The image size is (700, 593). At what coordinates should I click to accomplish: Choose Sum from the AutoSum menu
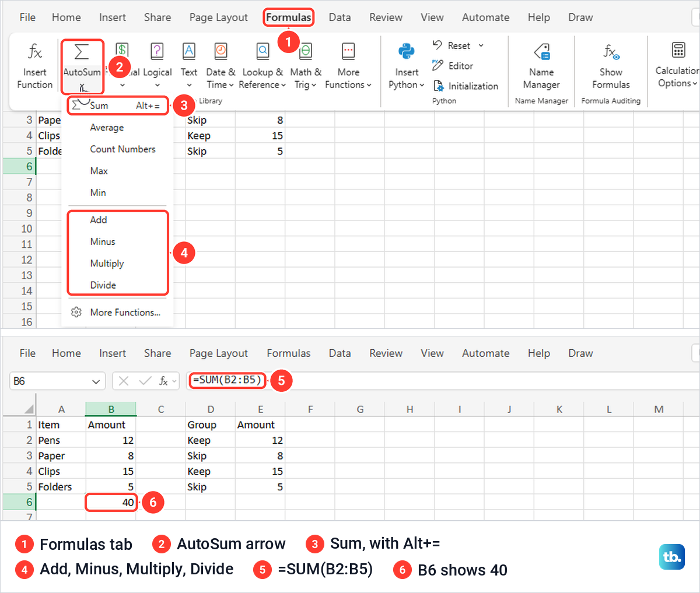pyautogui.click(x=118, y=106)
